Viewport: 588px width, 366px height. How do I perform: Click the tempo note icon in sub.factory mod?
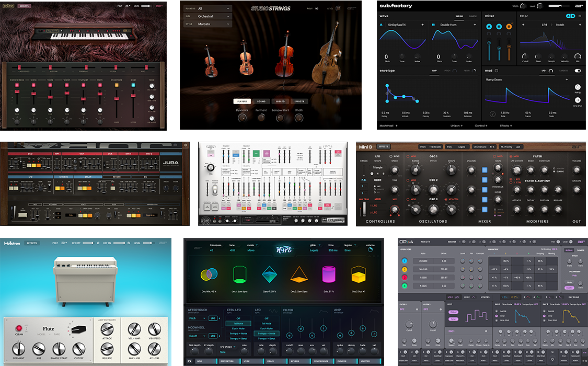pyautogui.click(x=493, y=114)
